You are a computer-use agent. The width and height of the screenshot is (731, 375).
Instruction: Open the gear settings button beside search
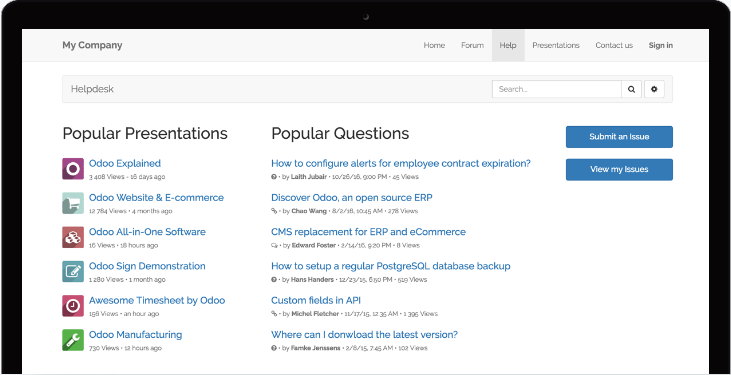(654, 89)
